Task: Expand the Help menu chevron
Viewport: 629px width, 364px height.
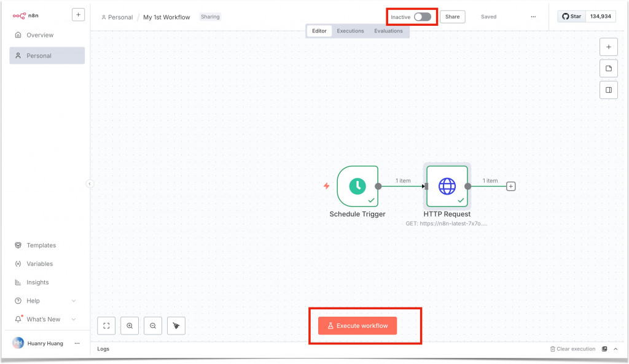Action: [74, 301]
